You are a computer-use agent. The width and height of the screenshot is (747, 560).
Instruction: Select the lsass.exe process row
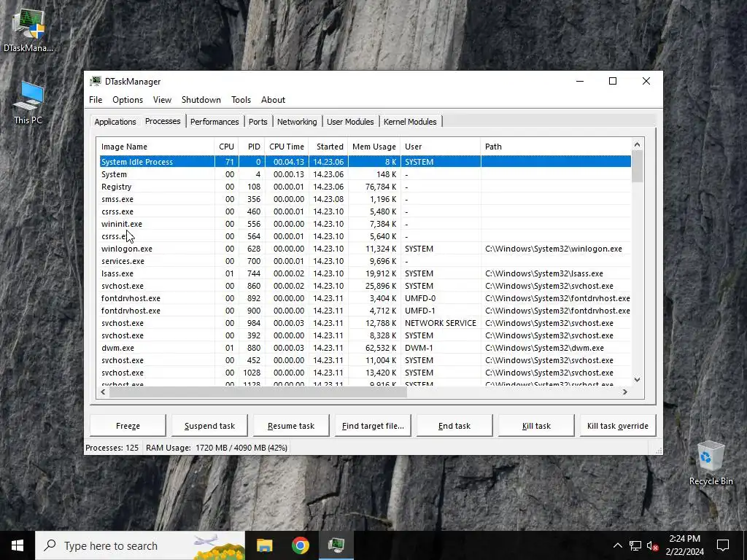365,273
